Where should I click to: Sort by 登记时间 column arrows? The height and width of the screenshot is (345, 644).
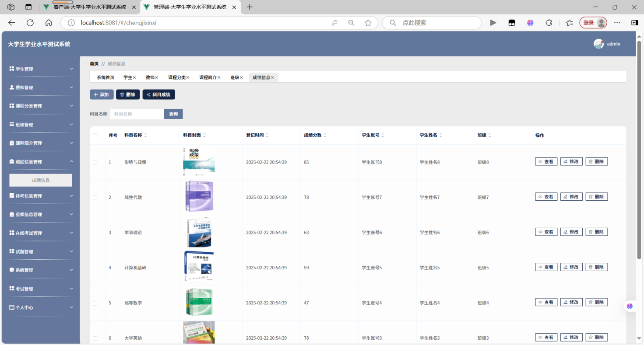(x=267, y=136)
